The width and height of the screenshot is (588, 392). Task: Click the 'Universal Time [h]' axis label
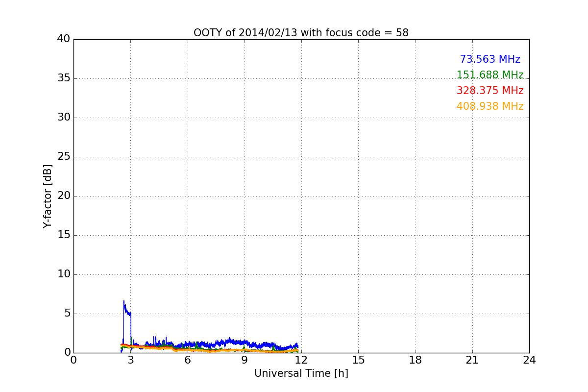[x=301, y=373]
